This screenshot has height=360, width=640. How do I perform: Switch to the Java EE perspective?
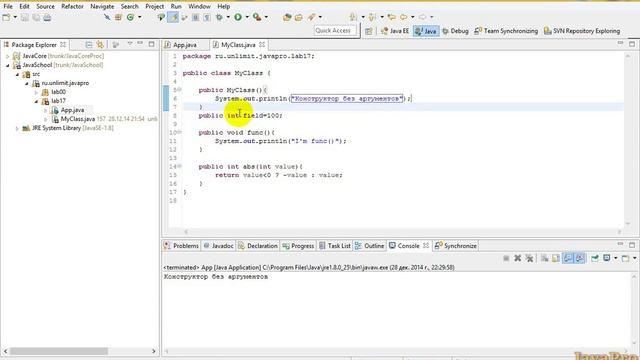click(x=395, y=31)
